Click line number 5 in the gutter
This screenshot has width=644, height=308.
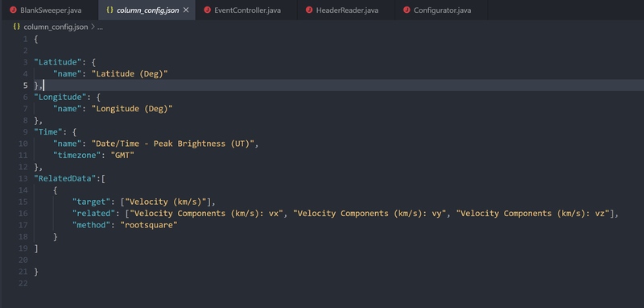[26, 85]
